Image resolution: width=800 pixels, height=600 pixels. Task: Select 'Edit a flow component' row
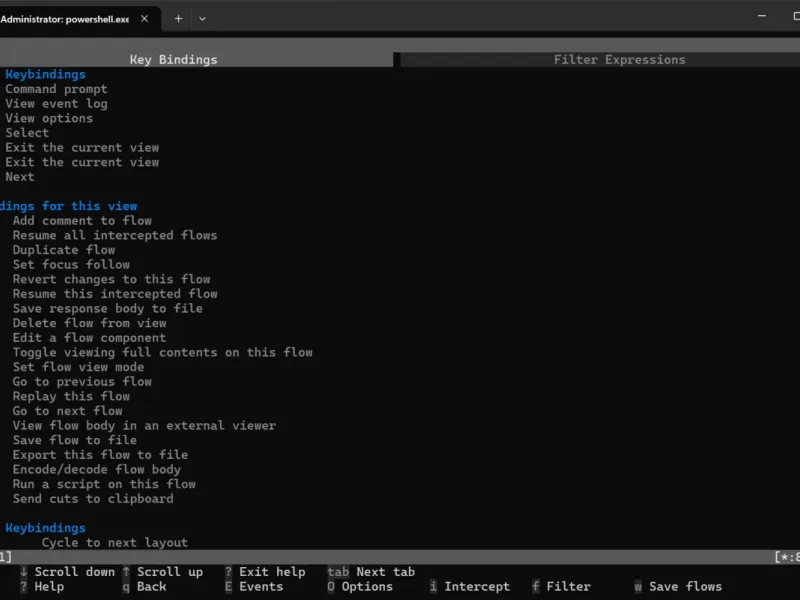click(x=89, y=338)
